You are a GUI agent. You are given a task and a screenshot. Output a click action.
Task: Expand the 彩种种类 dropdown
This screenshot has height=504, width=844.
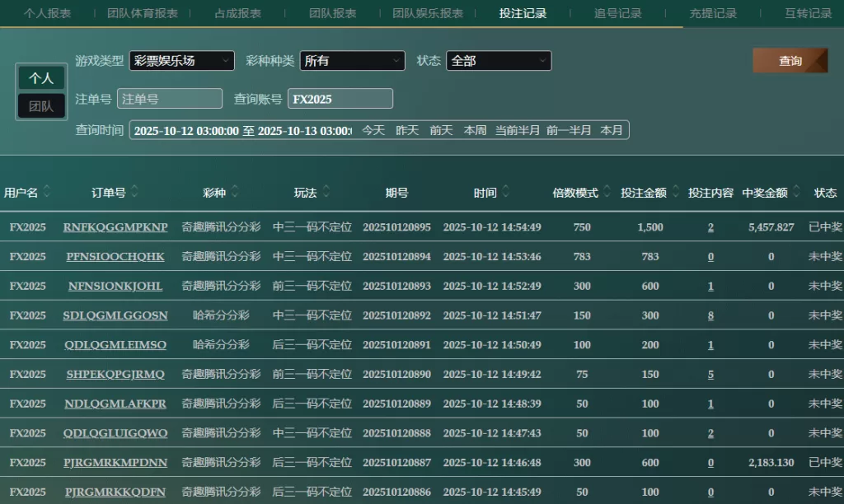[x=352, y=61]
